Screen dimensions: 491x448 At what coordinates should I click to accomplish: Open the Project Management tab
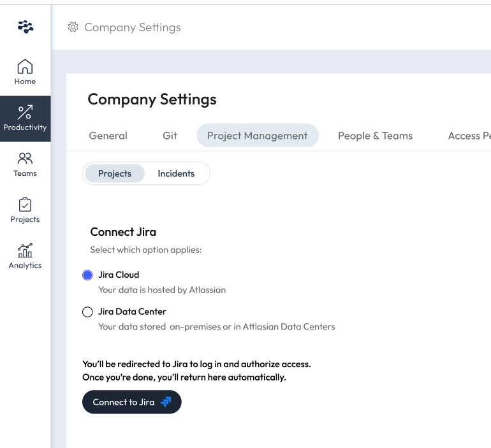point(258,136)
